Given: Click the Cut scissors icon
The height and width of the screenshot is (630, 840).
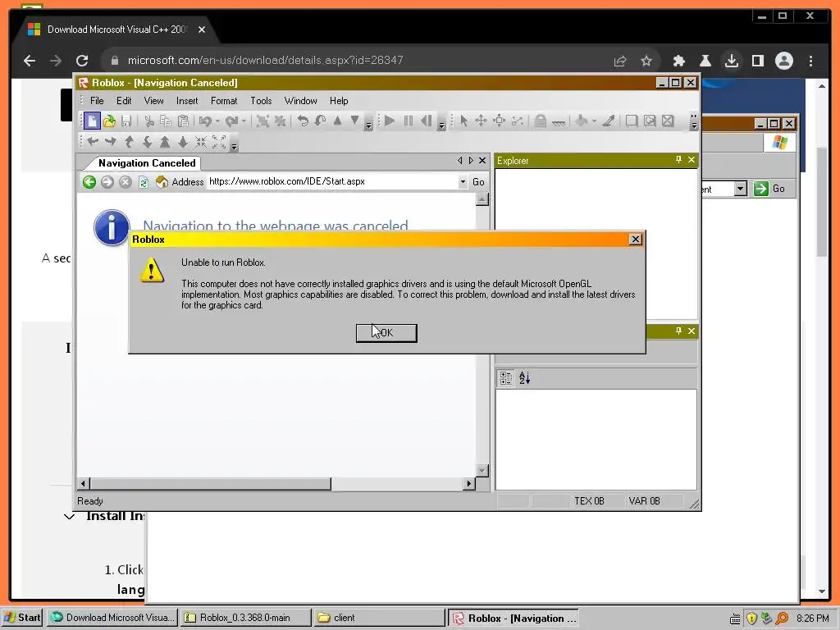Looking at the screenshot, I should pos(149,121).
